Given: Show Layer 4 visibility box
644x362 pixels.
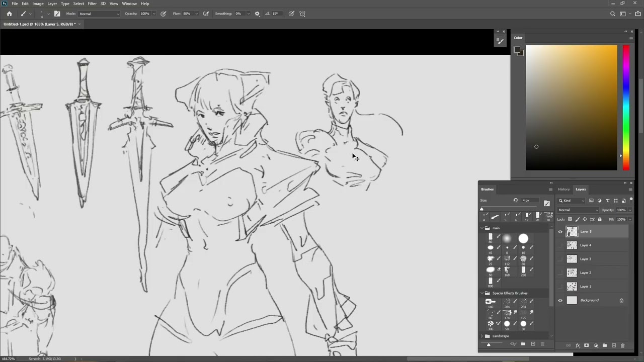Looking at the screenshot, I should click(560, 245).
